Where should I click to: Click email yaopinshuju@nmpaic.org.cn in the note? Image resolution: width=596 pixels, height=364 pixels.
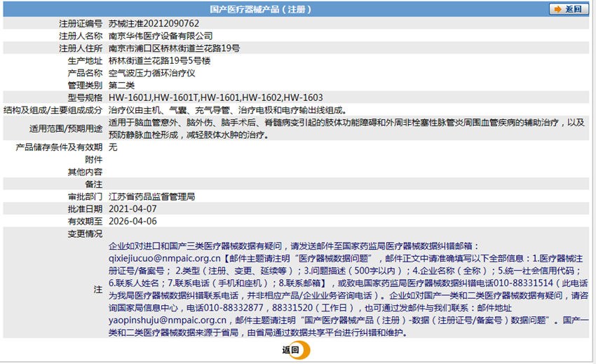pos(168,321)
